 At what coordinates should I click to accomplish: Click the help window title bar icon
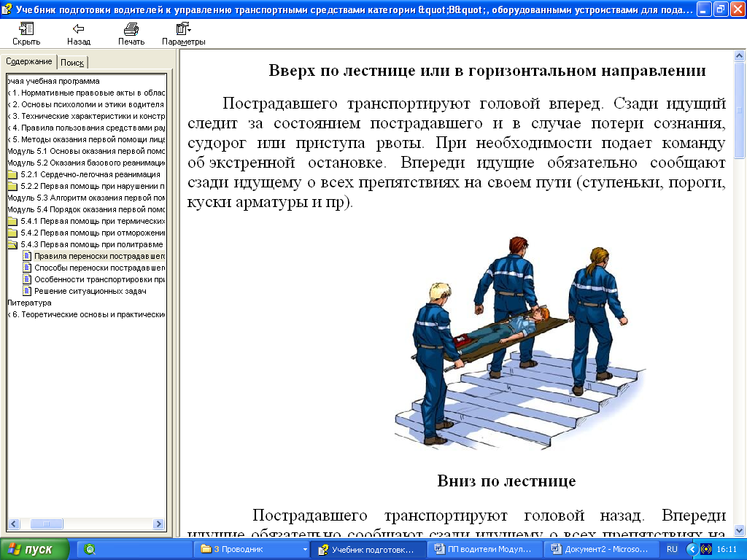click(7, 9)
